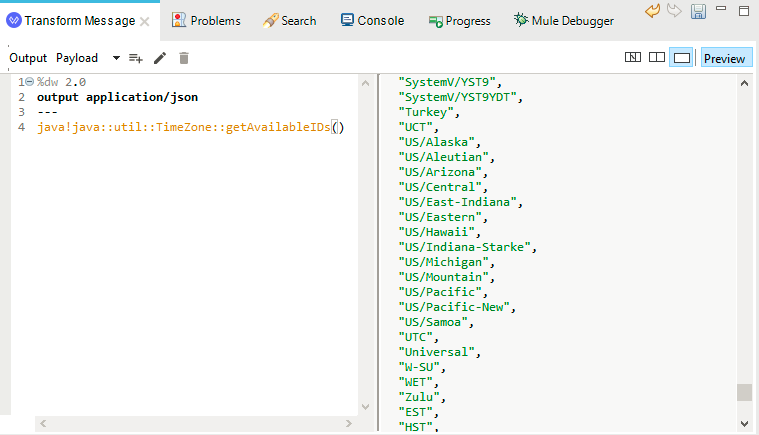
Task: Close the Transform Message tab
Action: (144, 21)
